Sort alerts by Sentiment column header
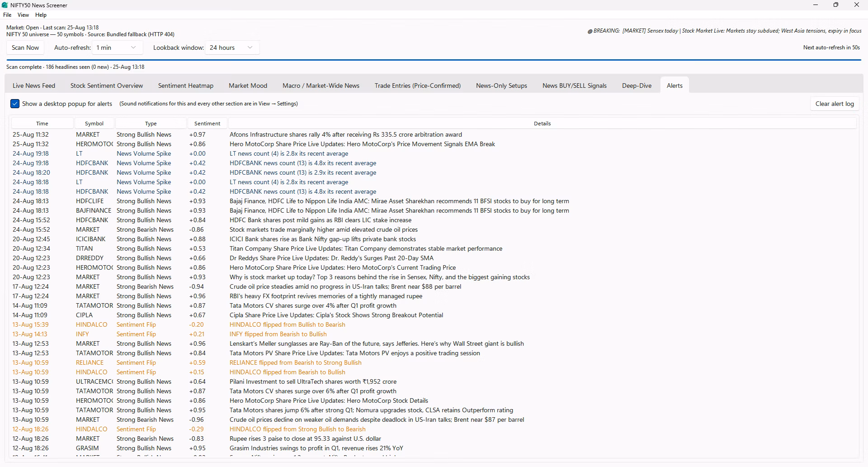The image size is (868, 467). tap(207, 124)
